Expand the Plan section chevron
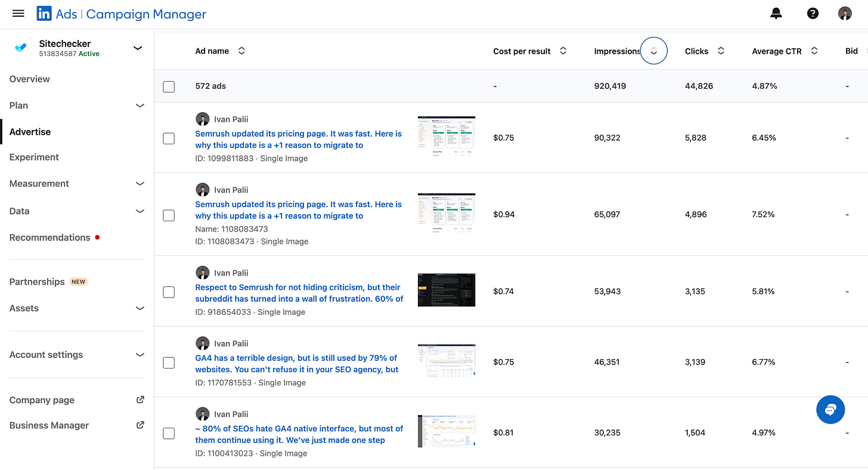Image resolution: width=868 pixels, height=470 pixels. tap(140, 106)
